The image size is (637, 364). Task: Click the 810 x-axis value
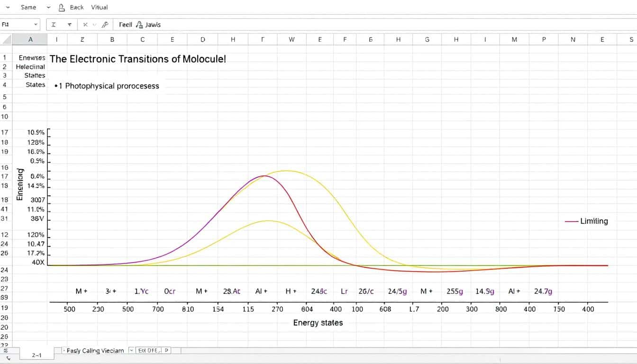tap(188, 309)
